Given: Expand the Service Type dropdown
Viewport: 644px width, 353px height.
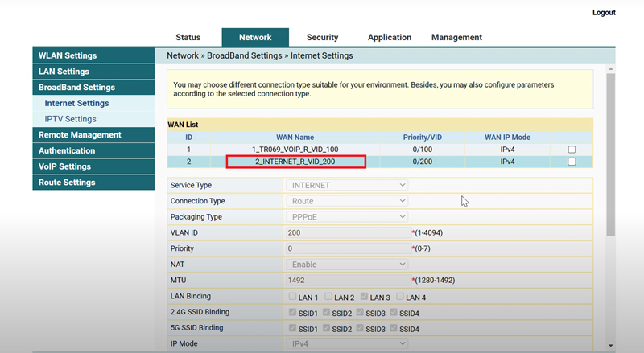Looking at the screenshot, I should click(x=347, y=185).
